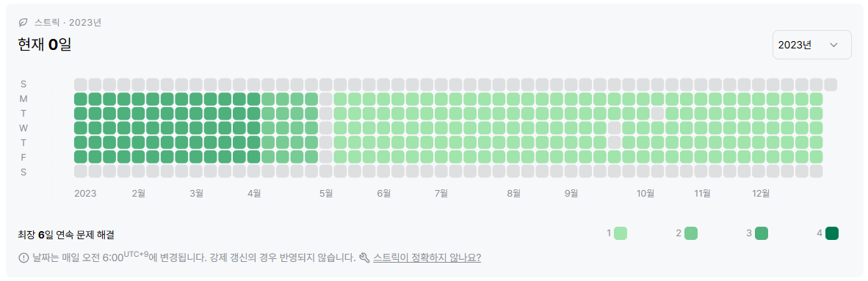Click the gray Tuesday cell near 10월
This screenshot has height=281, width=868.
click(658, 114)
